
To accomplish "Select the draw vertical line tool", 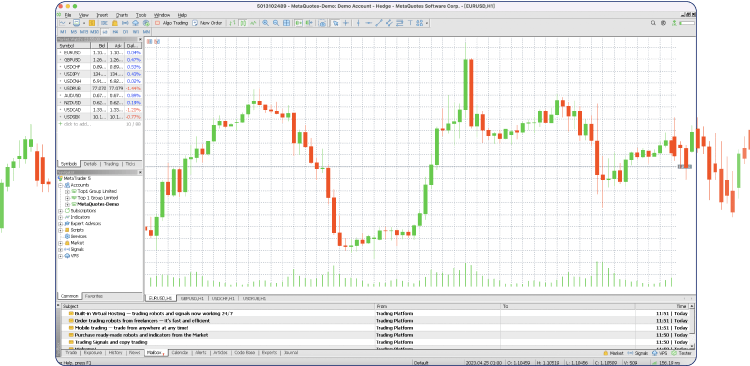I will coord(358,22).
